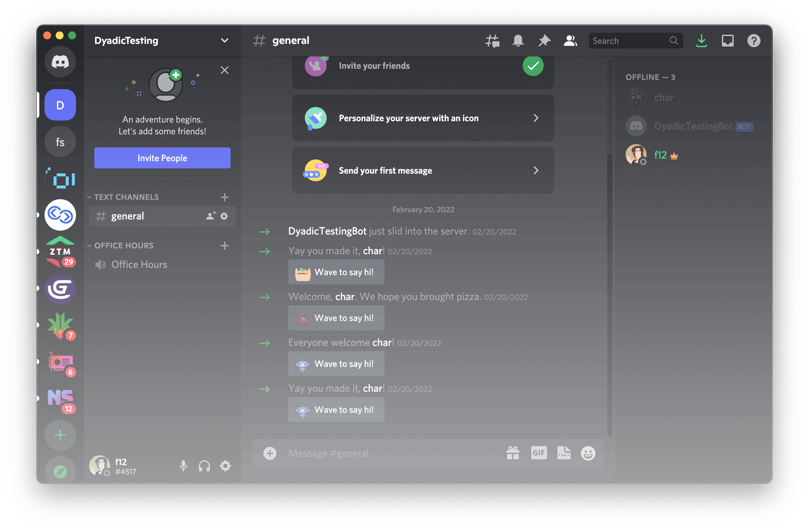Click first Wave to say hi button
Viewport: 809px width, 532px height.
point(336,272)
